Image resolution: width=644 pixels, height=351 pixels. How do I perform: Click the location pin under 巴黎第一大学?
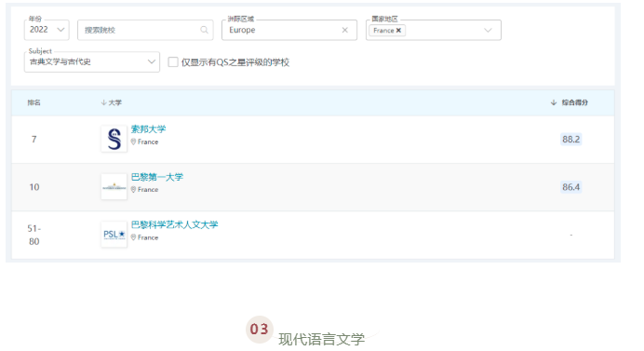tap(133, 190)
